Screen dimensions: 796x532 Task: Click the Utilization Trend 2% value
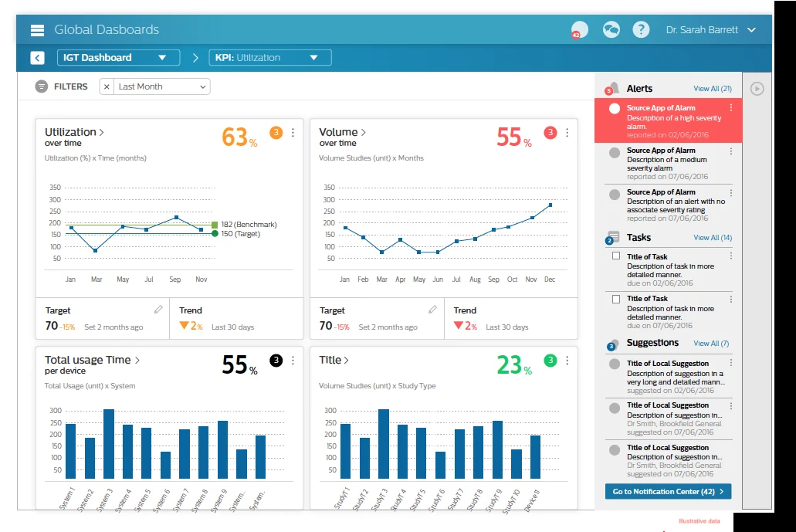click(x=191, y=326)
